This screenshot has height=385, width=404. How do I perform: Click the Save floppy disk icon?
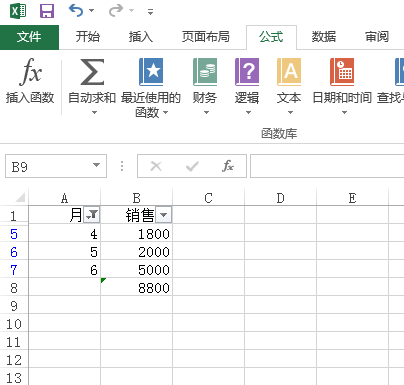[x=47, y=11]
